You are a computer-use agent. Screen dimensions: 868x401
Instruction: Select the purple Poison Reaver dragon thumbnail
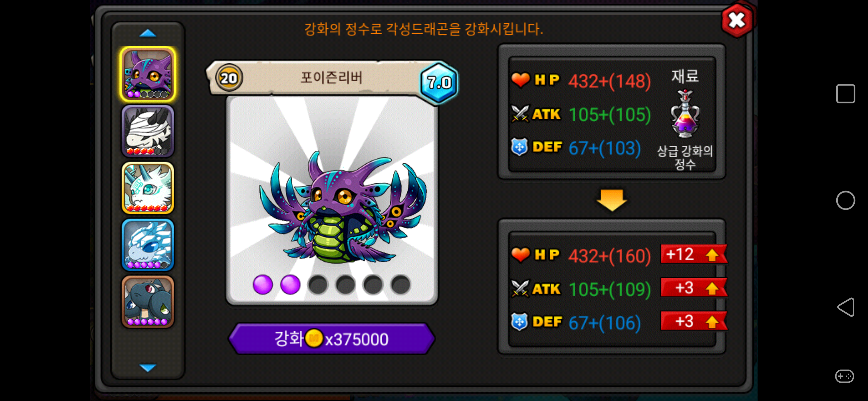[147, 74]
